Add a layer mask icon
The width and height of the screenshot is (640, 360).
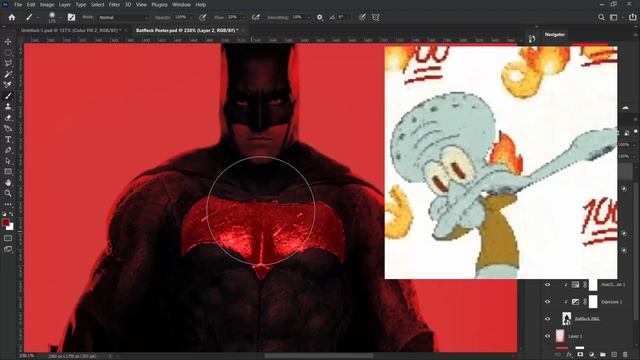coord(580,355)
